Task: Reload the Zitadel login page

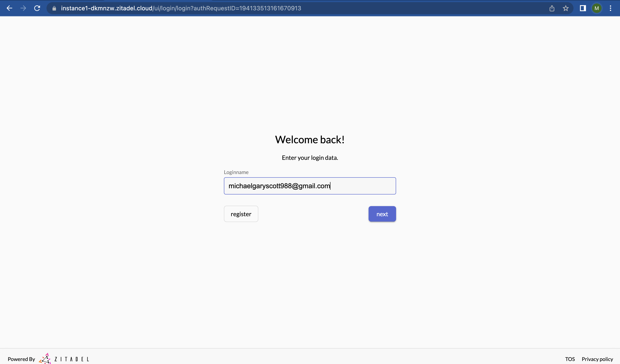Action: (x=37, y=8)
